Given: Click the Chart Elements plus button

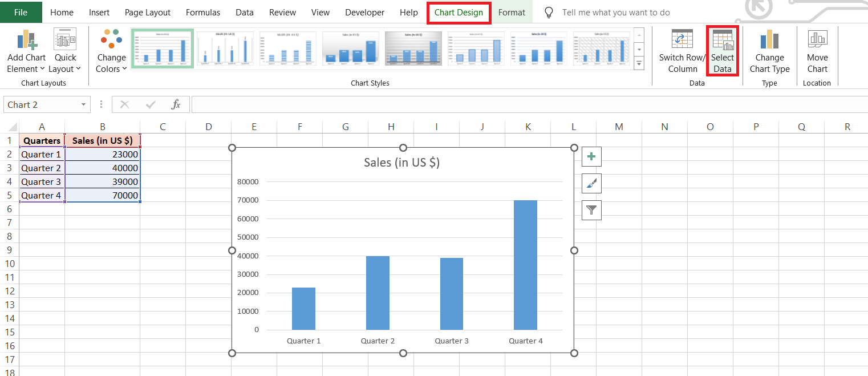Looking at the screenshot, I should coord(591,156).
